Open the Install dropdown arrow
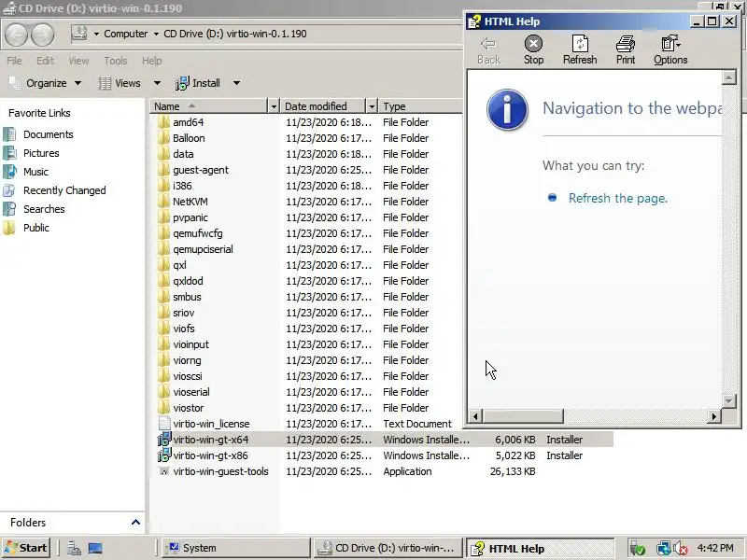The height and width of the screenshot is (560, 747). tap(236, 83)
